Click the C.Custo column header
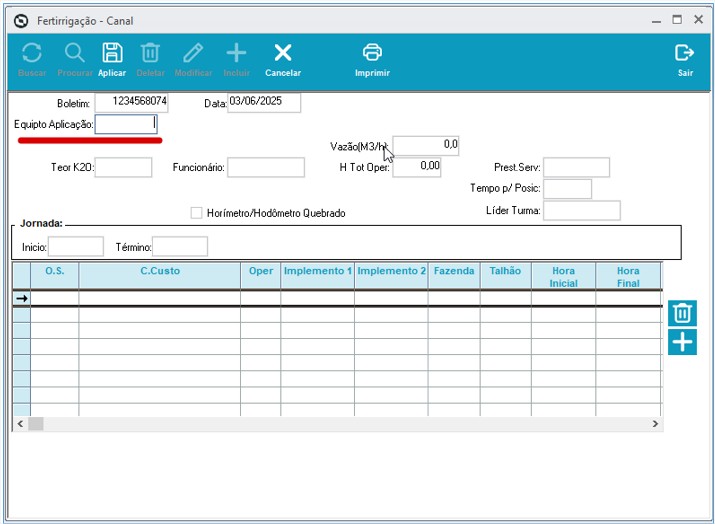 click(160, 276)
